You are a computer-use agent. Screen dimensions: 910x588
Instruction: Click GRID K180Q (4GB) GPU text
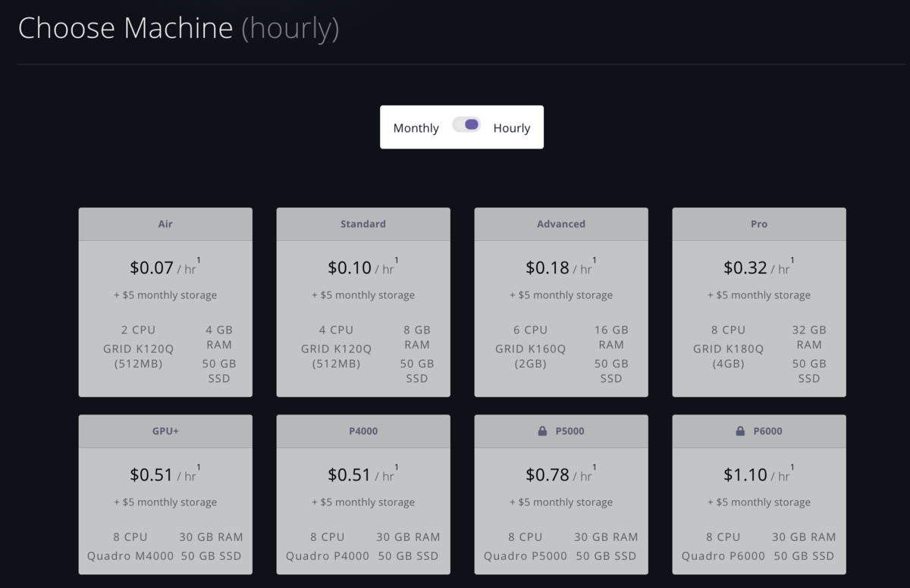pos(729,356)
